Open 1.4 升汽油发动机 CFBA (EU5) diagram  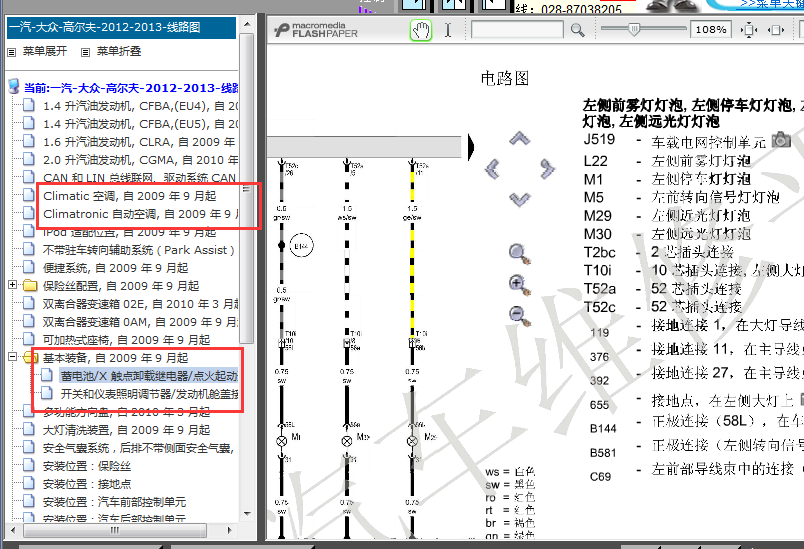click(x=140, y=124)
